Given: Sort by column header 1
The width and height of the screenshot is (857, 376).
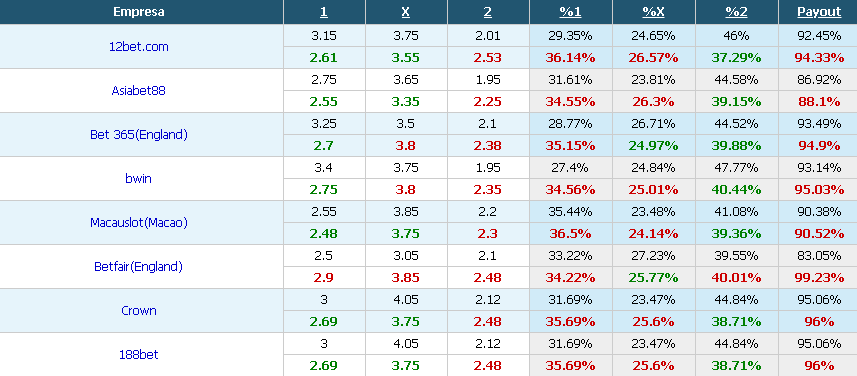Looking at the screenshot, I should click(324, 12).
